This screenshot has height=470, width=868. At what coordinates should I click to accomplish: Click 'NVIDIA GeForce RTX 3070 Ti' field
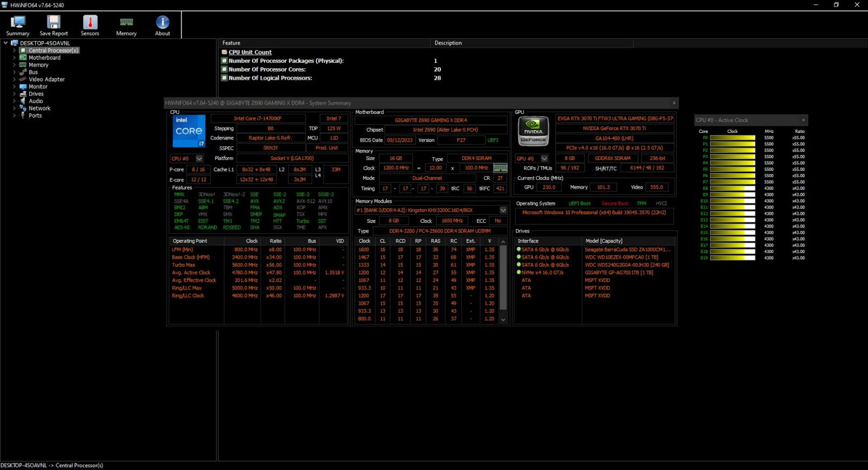point(614,128)
